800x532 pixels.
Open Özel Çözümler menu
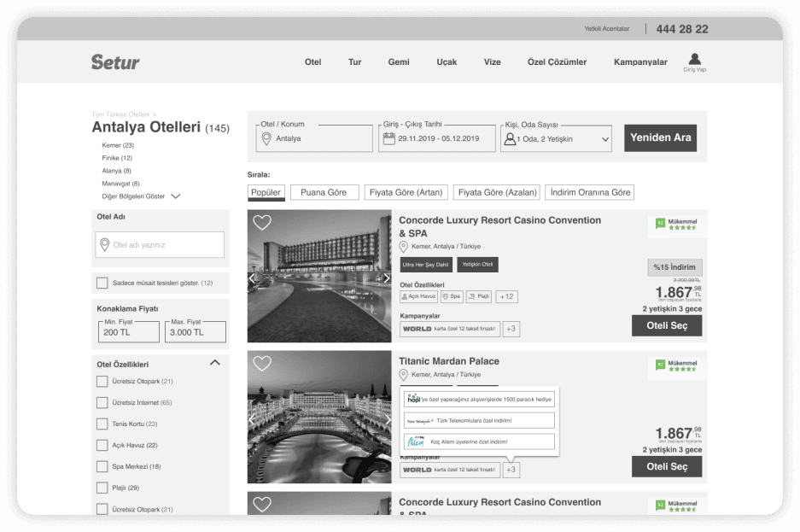[557, 62]
